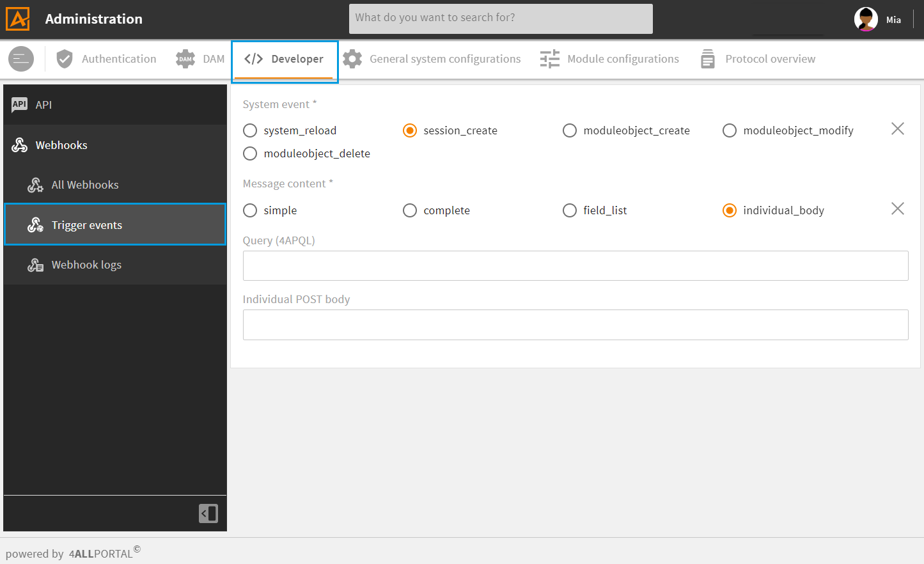Switch to the DAM tab

200,59
